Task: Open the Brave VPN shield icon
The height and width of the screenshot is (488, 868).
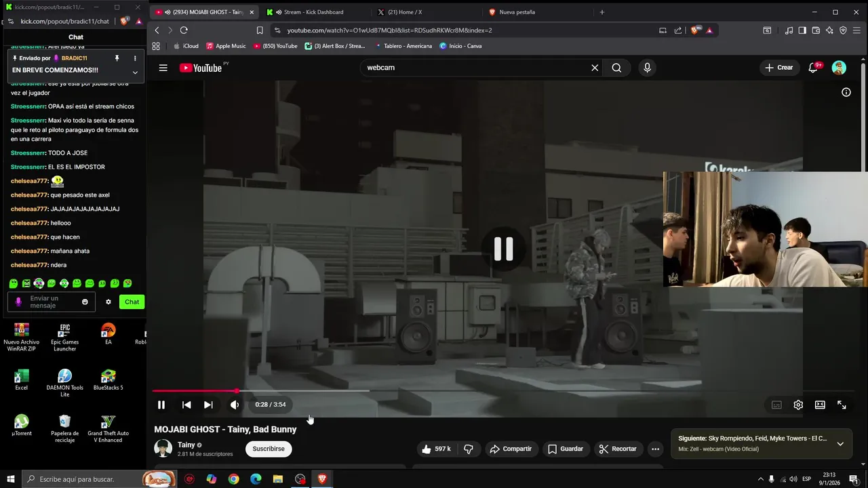Action: coord(843,30)
